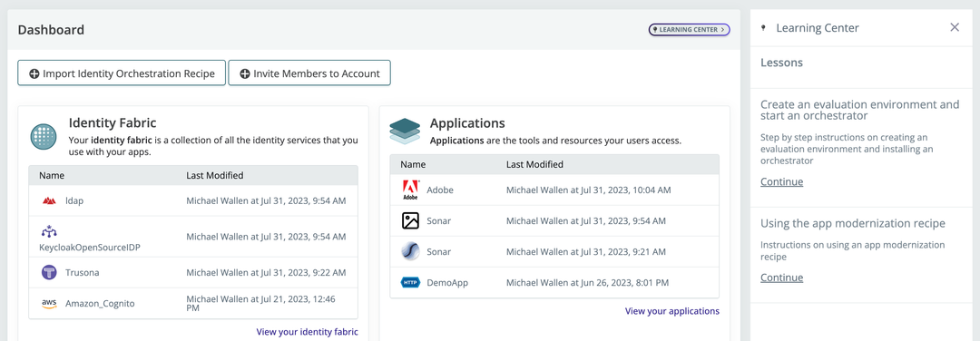Click the Sonar blue swirl icon
Viewport: 980px width, 341px height.
(x=410, y=252)
